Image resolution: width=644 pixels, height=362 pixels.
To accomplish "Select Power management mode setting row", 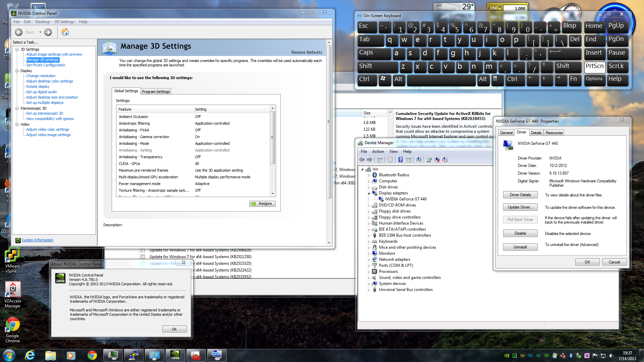I will coord(193,184).
